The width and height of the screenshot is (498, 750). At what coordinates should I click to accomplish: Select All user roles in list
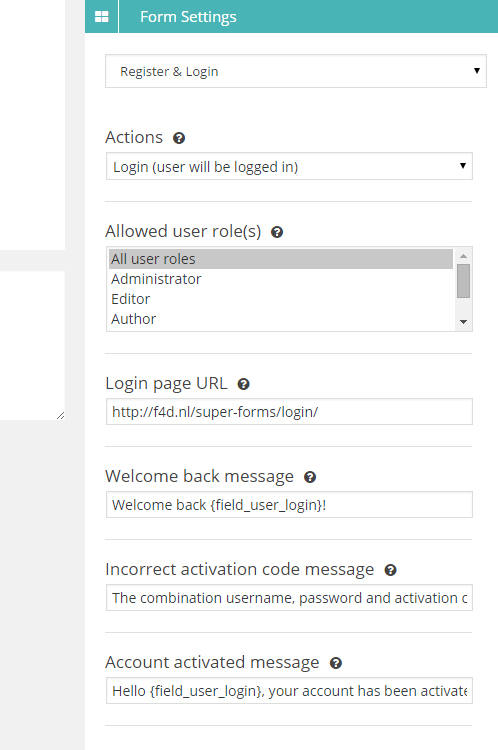pyautogui.click(x=281, y=259)
